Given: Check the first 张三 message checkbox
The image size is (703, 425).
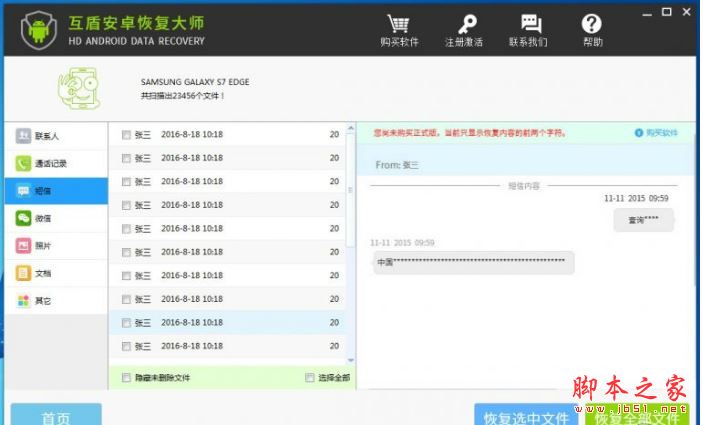Looking at the screenshot, I should click(126, 135).
